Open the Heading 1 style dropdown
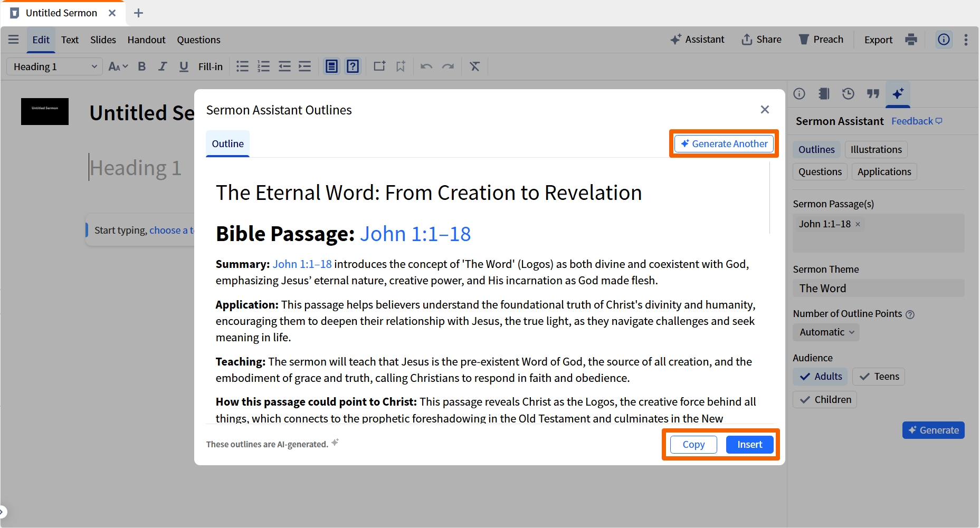The width and height of the screenshot is (980, 528). tap(55, 66)
